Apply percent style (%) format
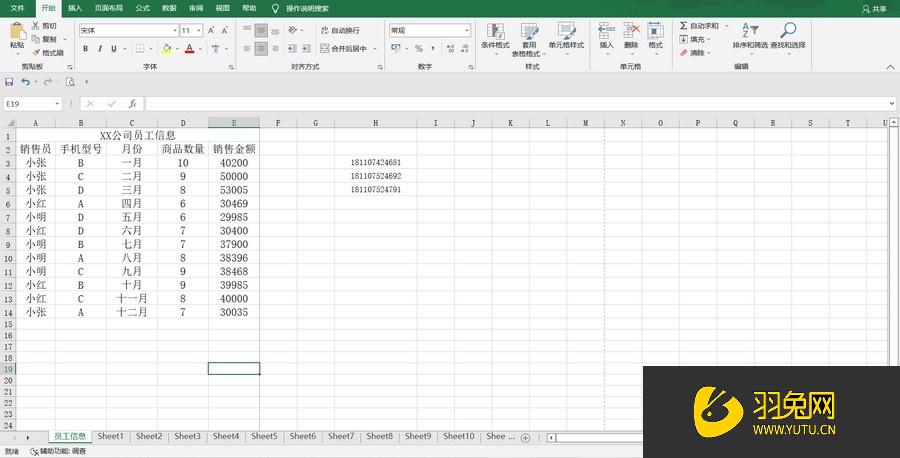 (x=418, y=49)
